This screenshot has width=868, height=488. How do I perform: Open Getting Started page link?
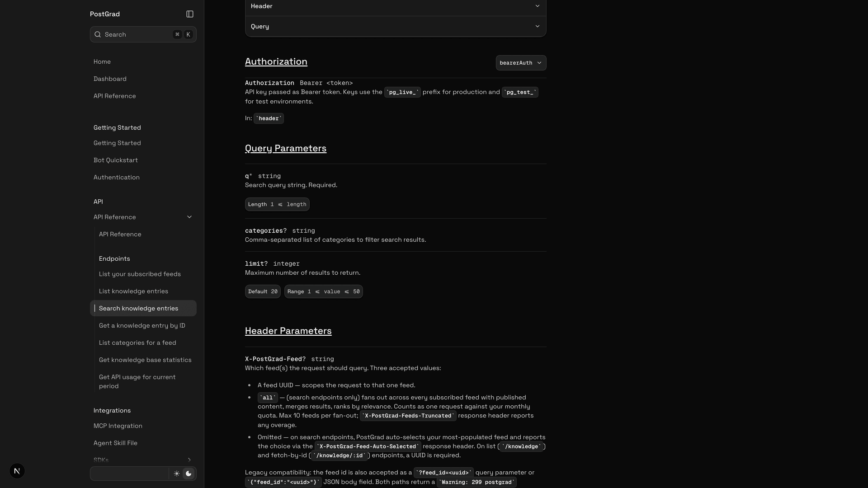[x=143, y=143]
